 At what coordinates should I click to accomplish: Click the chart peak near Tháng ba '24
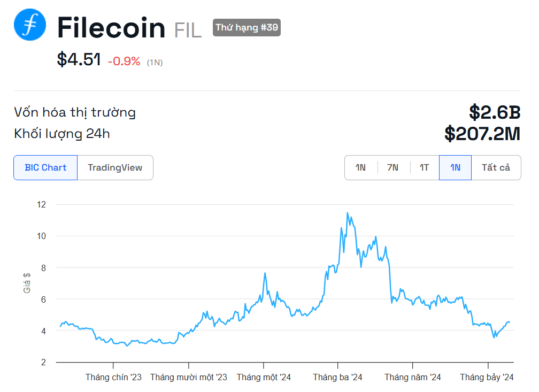point(348,213)
